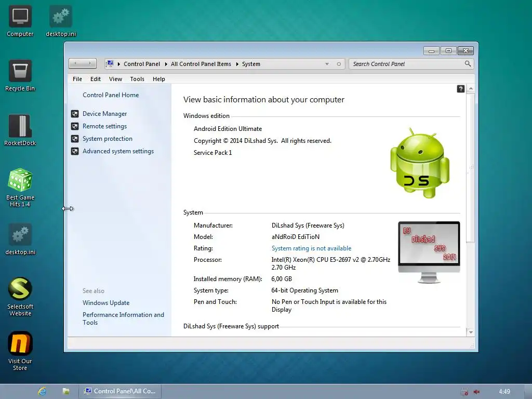Click the 'aNdRoiD EdiTioN' model value

pos(295,237)
